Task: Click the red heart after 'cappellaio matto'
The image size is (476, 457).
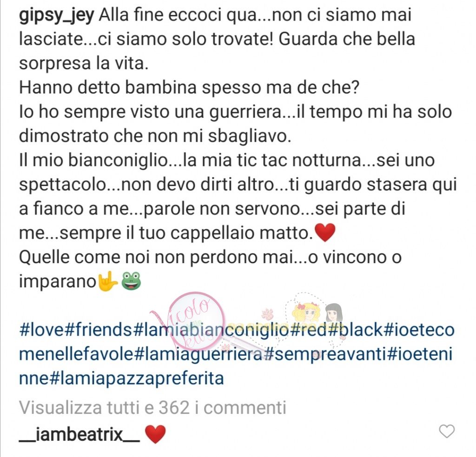Action: pyautogui.click(x=325, y=232)
